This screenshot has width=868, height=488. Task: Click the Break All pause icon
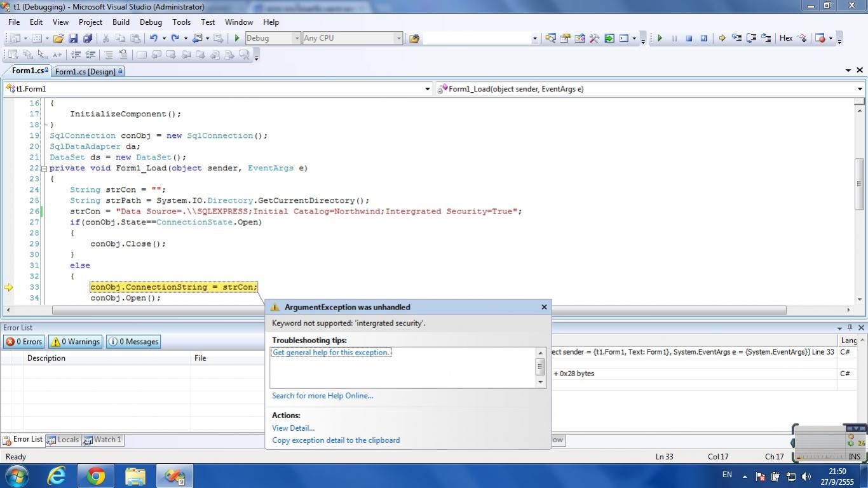(674, 38)
